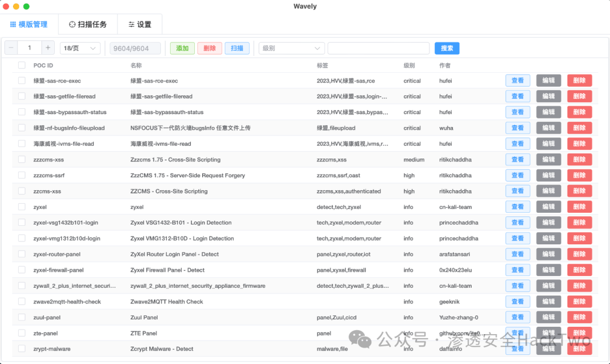The width and height of the screenshot is (610, 364).
Task: Focus the search text field
Action: tap(378, 48)
